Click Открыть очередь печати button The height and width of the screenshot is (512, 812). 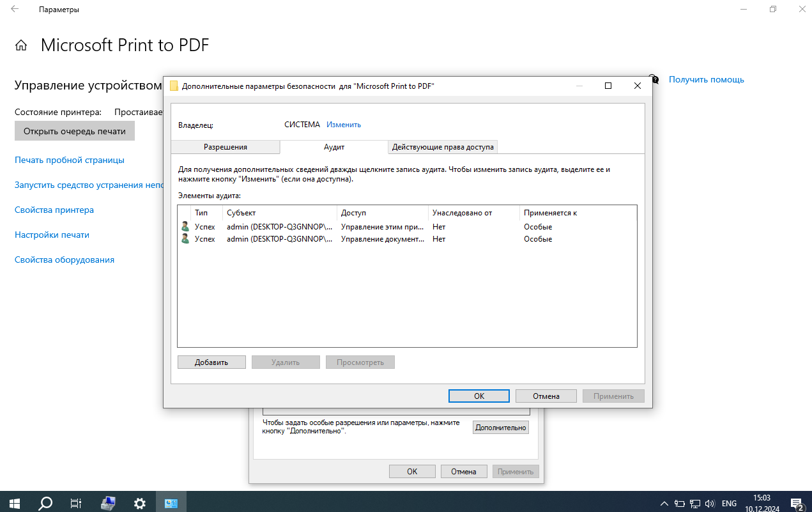point(75,132)
